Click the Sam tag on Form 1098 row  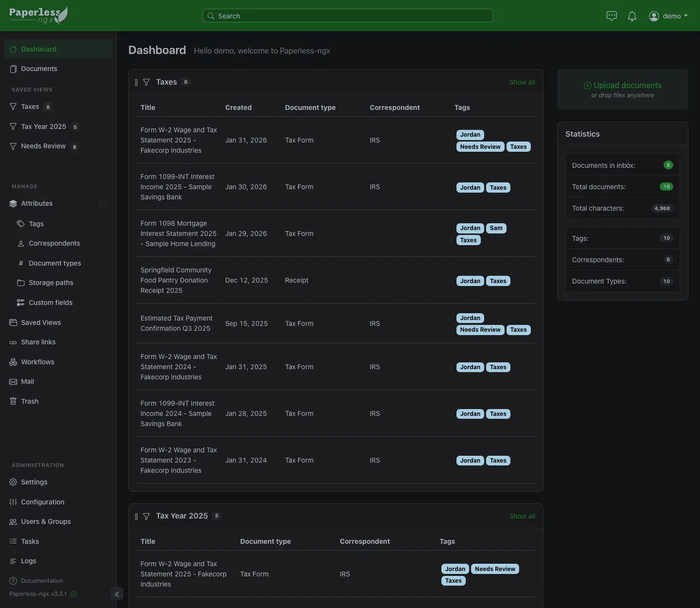pyautogui.click(x=496, y=228)
